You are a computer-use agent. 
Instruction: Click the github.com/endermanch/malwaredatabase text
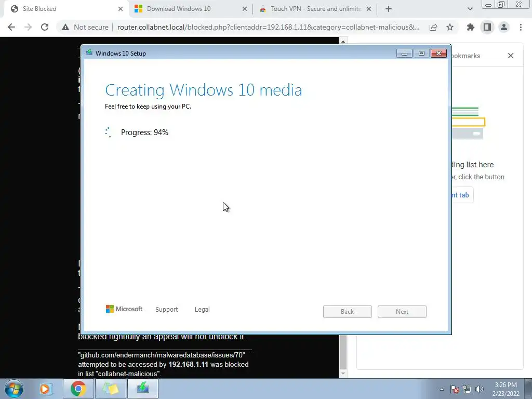coord(162,355)
